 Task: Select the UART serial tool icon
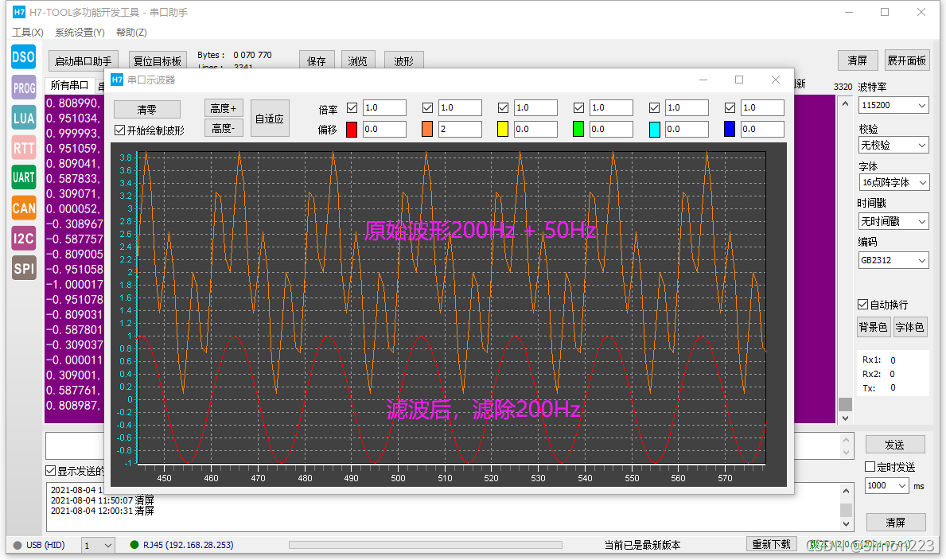click(x=24, y=177)
